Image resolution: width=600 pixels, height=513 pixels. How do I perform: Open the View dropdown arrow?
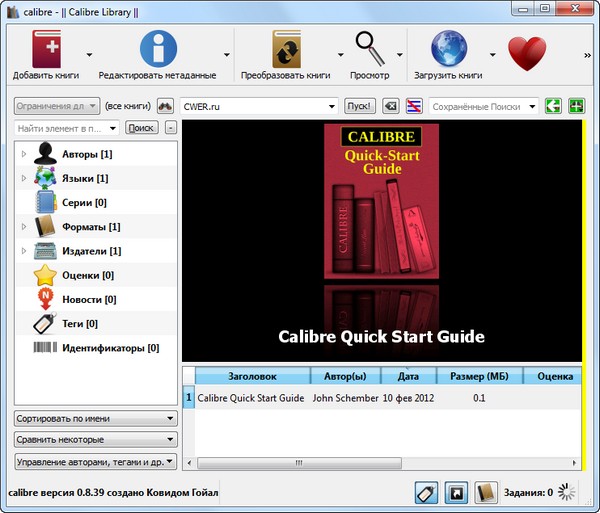point(399,55)
